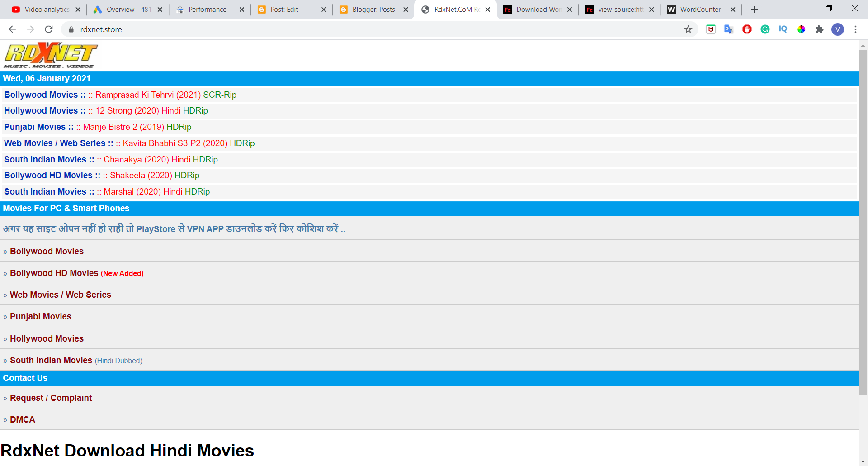Open the Pocket extension icon
The width and height of the screenshot is (868, 466).
click(x=711, y=29)
